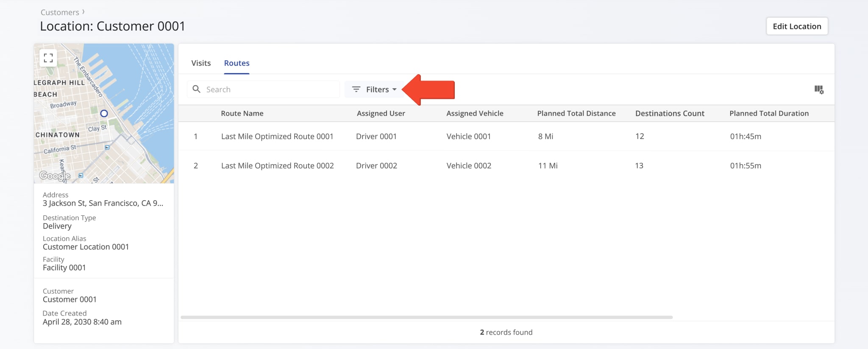868x349 pixels.
Task: Open Last Mile Optimized Route 0001 row
Action: click(277, 137)
